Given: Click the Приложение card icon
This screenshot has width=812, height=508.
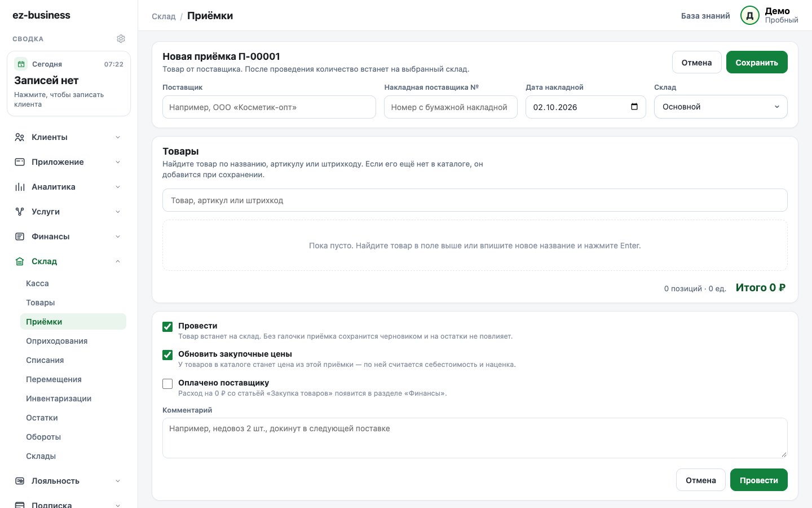Looking at the screenshot, I should click(20, 162).
